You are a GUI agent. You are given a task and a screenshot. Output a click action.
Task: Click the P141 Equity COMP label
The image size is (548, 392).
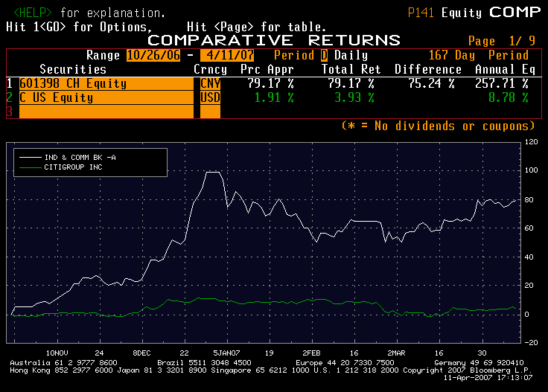tap(474, 13)
